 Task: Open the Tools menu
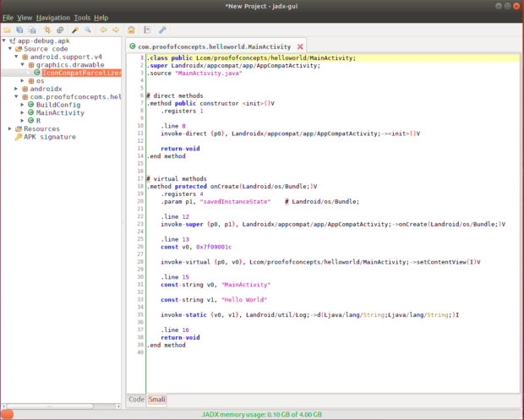(82, 17)
